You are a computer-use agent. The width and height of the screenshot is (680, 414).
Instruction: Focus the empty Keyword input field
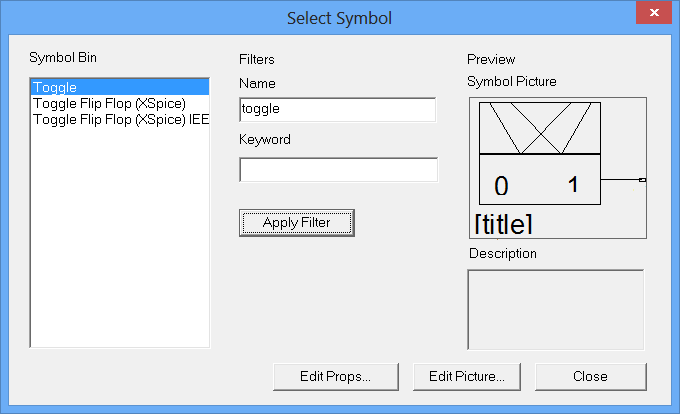[338, 170]
